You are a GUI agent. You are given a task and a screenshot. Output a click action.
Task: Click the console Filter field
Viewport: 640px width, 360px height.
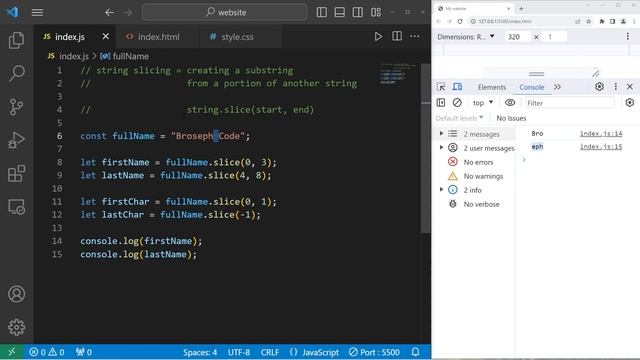569,103
